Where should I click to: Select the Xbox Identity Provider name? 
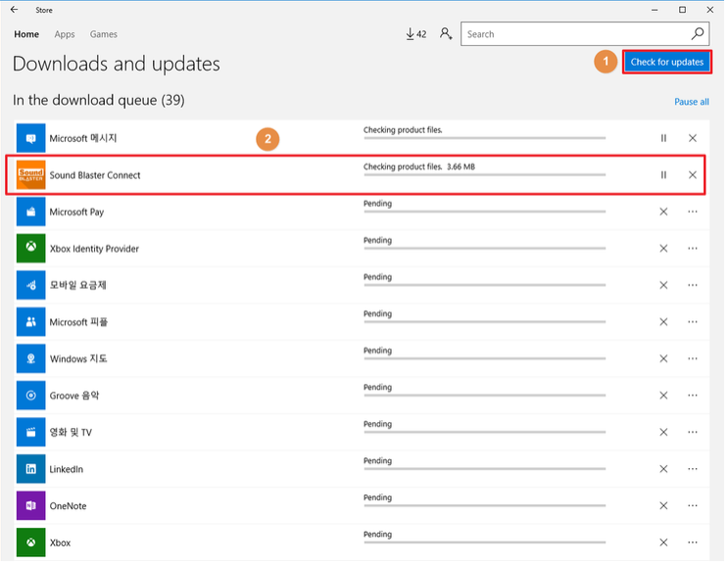click(94, 249)
